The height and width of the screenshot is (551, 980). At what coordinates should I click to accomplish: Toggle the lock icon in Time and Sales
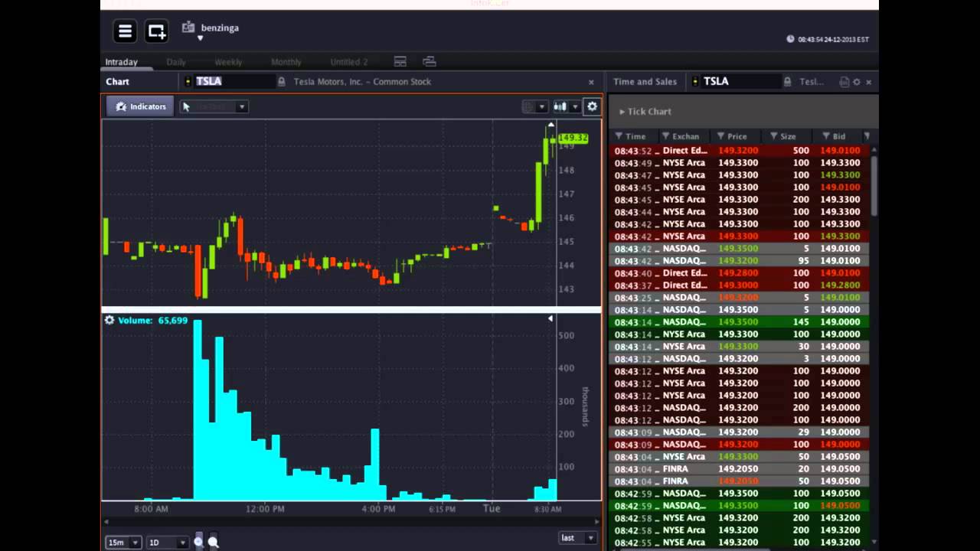coord(787,81)
